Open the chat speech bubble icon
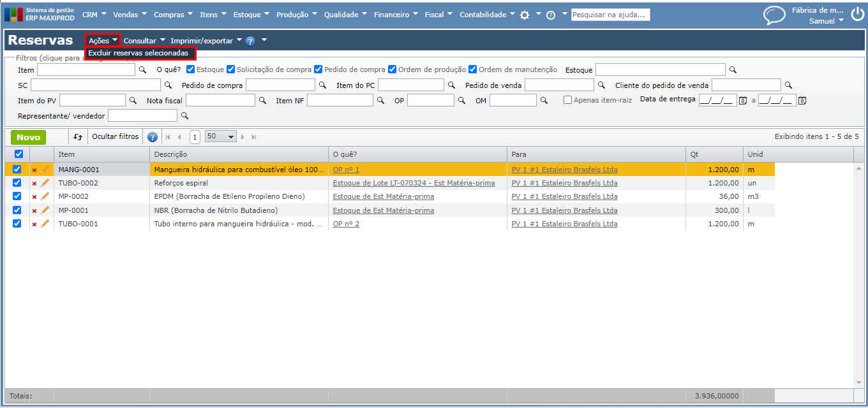 pyautogui.click(x=774, y=15)
